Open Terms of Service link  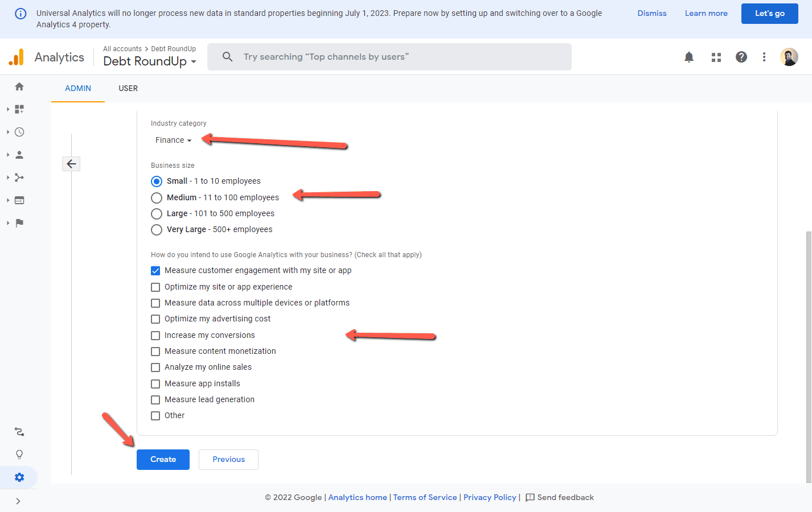tap(425, 498)
